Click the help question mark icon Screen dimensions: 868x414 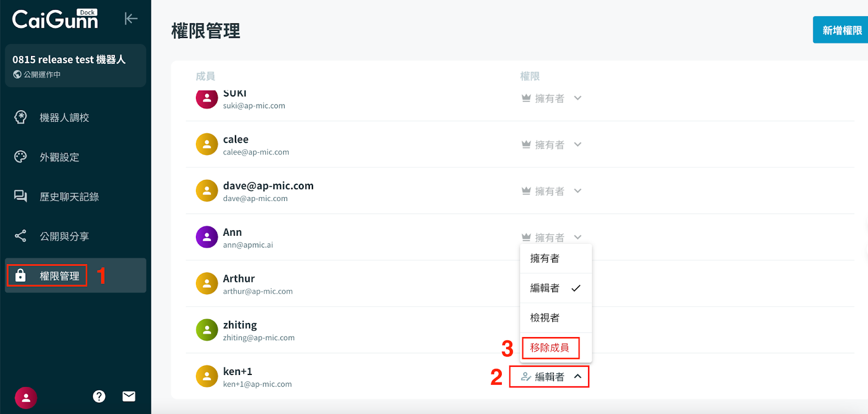(99, 397)
